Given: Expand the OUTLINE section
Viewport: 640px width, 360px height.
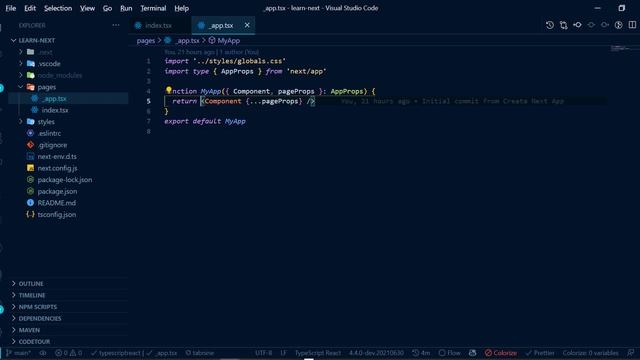Looking at the screenshot, I should (31, 283).
